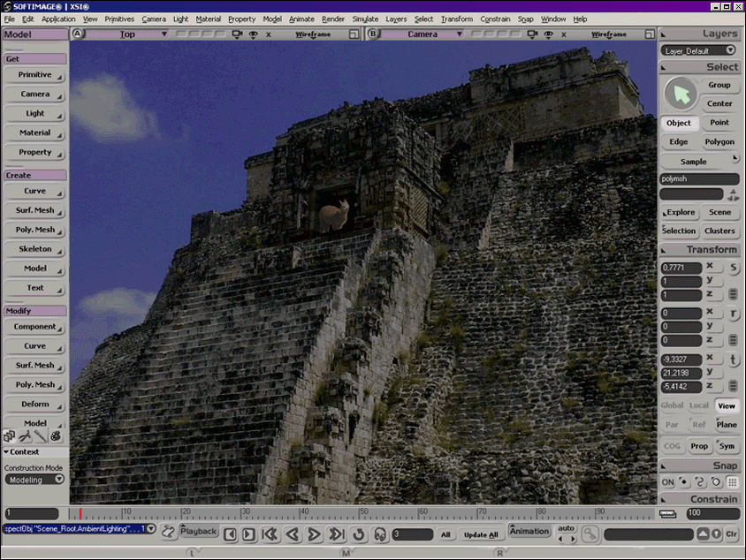Open the Simulate menu
The width and height of the screenshot is (746, 560).
pos(365,19)
